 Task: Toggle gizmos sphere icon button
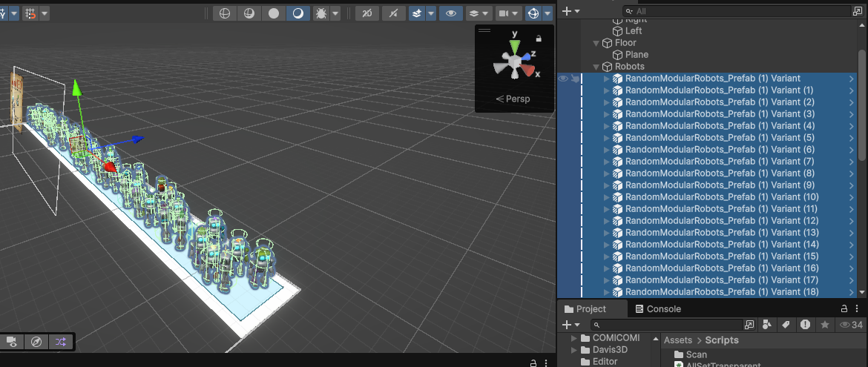click(x=533, y=13)
